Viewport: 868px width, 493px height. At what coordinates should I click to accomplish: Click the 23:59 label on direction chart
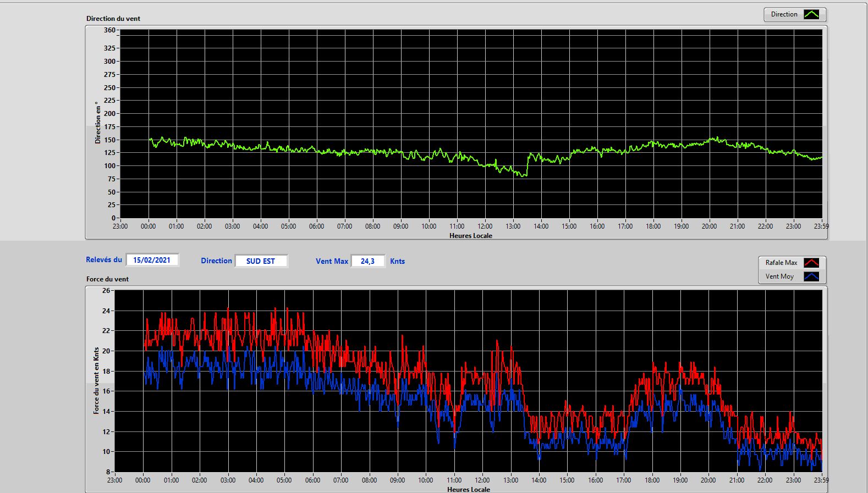pyautogui.click(x=821, y=226)
